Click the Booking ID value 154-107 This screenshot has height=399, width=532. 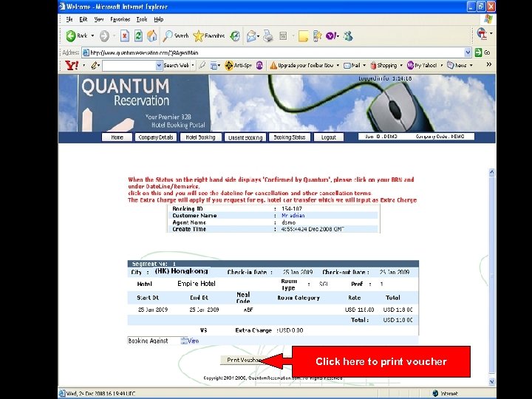point(291,208)
